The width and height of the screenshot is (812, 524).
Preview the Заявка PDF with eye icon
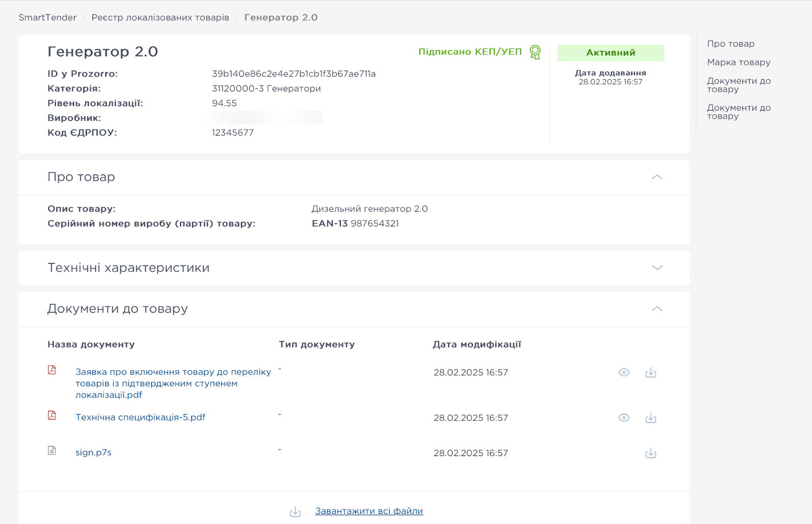point(624,373)
